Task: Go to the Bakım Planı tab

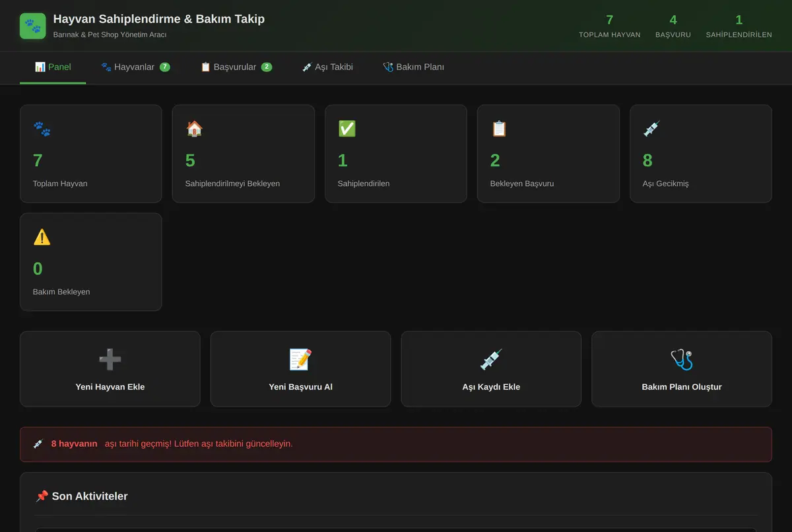Action: click(413, 67)
